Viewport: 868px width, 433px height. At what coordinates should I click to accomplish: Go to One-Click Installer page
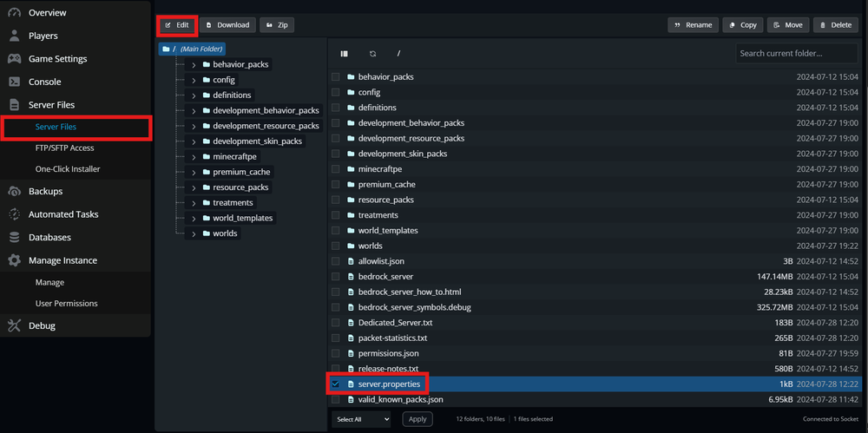click(68, 169)
